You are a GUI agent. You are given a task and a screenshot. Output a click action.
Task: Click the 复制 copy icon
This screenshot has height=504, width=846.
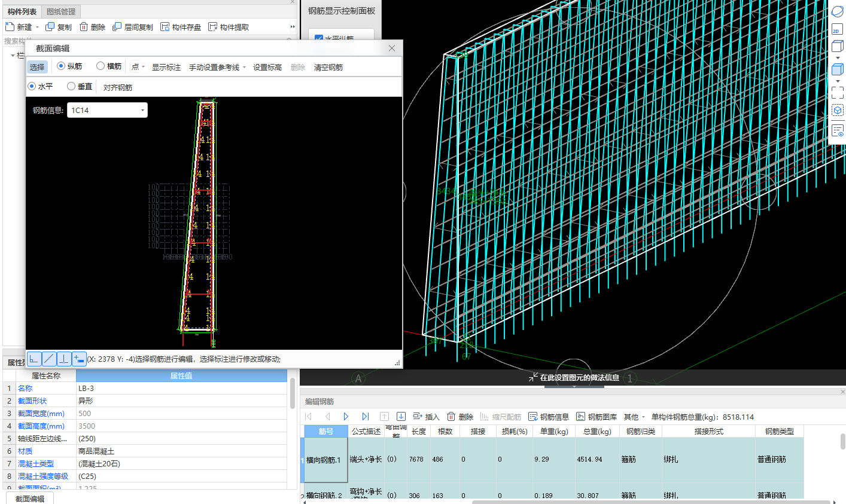(50, 27)
